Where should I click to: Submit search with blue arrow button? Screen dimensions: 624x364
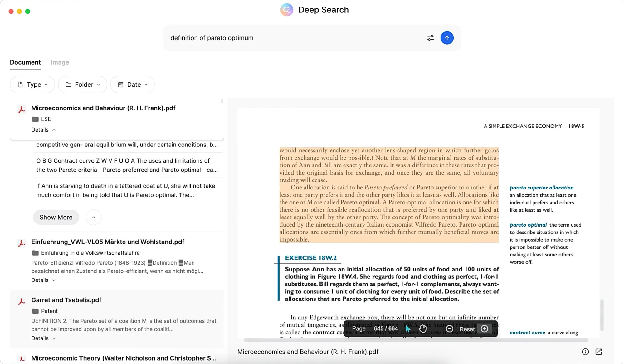(447, 38)
